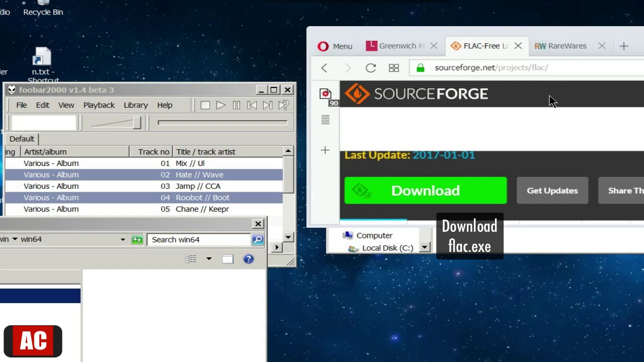Close the Explorer panel with X button
644x362 pixels.
[x=258, y=224]
